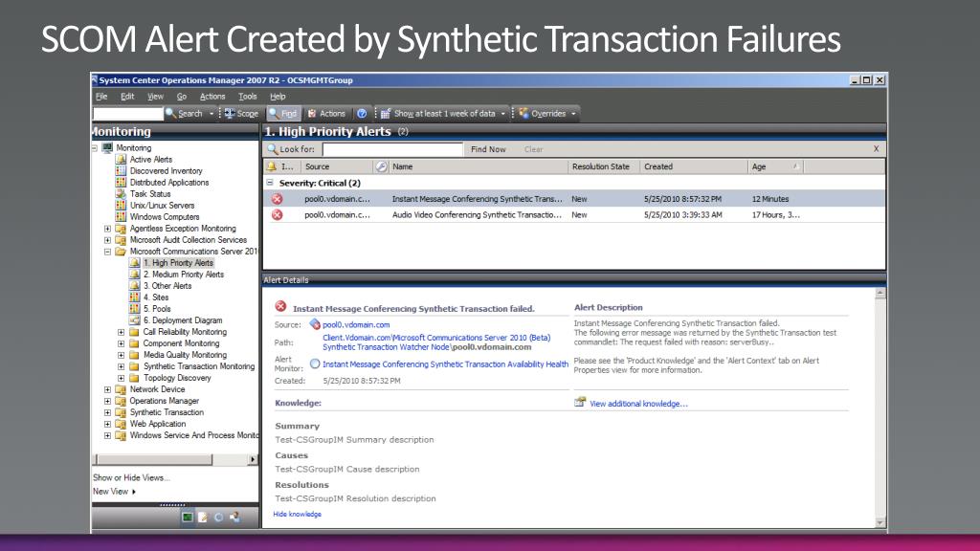Expand the Agentless Exception Monitoring folder

point(107,229)
